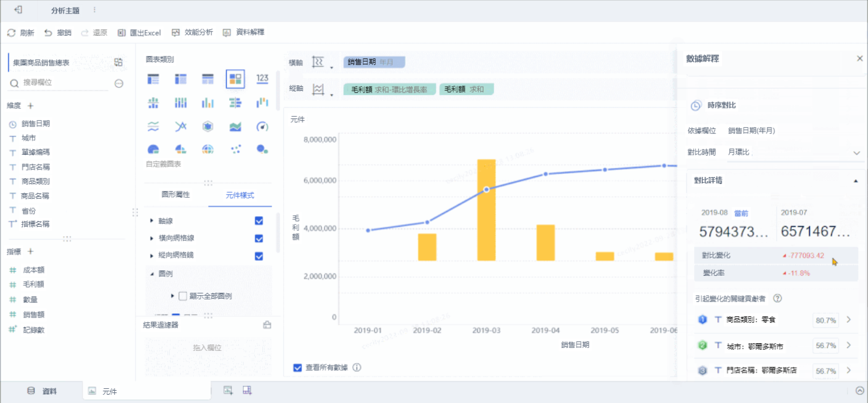
Task: Add a new dimension with plus icon
Action: coord(30,106)
